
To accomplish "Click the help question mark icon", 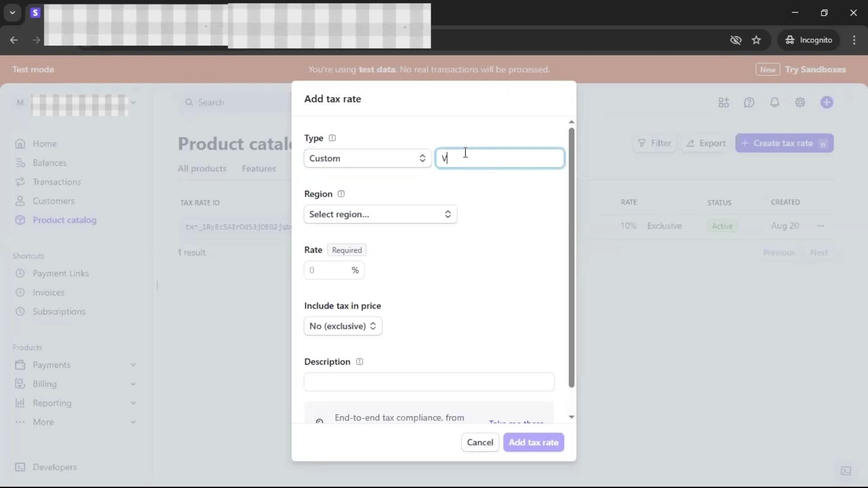I will click(749, 103).
